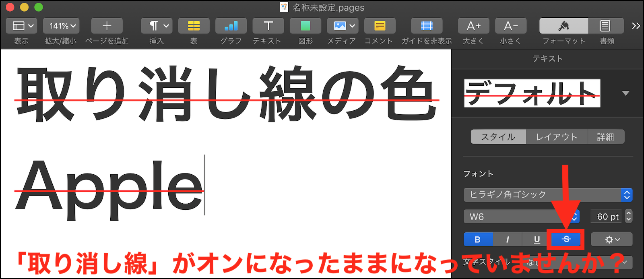Switch to the 詳細 tab
Viewport: 644px width, 279px height.
(605, 137)
